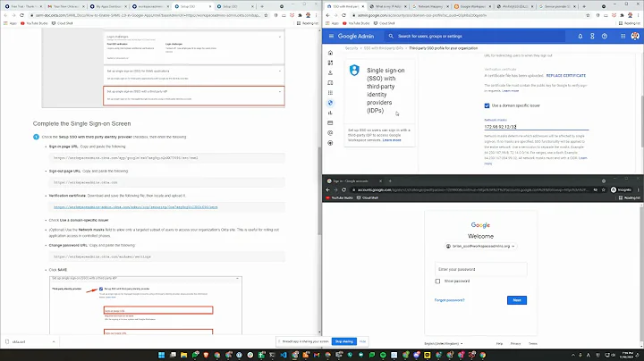This screenshot has height=361, width=644.
Task: Toggle Use a domain specific issuer checkbox
Action: click(x=487, y=105)
